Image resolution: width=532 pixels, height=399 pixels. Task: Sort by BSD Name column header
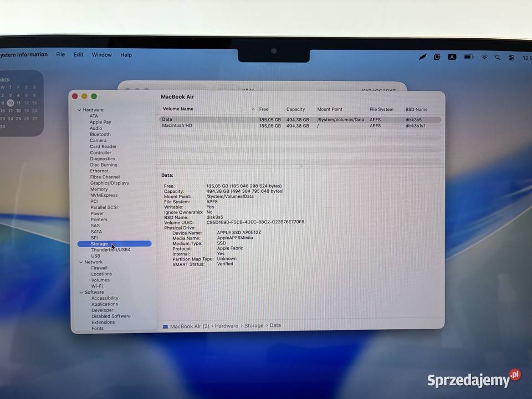416,110
